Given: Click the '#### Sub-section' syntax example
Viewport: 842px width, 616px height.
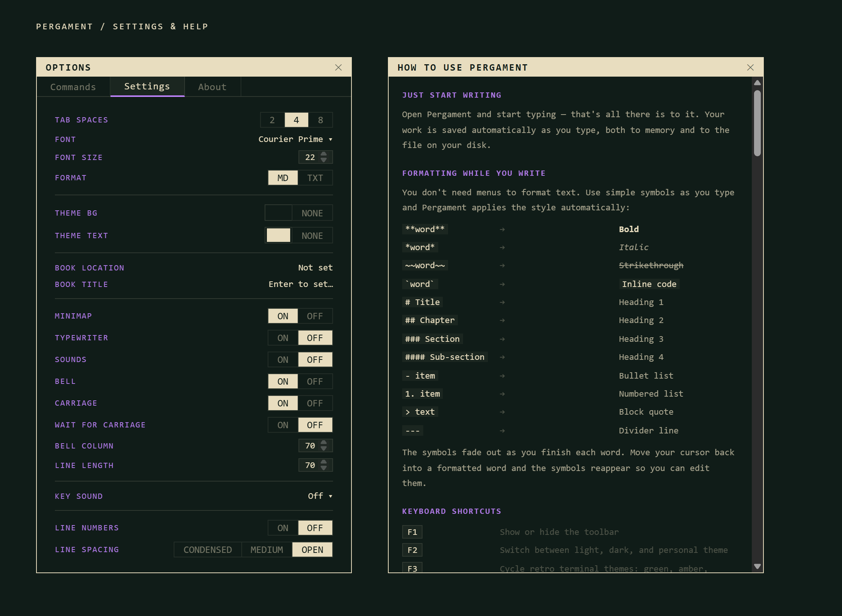Looking at the screenshot, I should pyautogui.click(x=445, y=357).
